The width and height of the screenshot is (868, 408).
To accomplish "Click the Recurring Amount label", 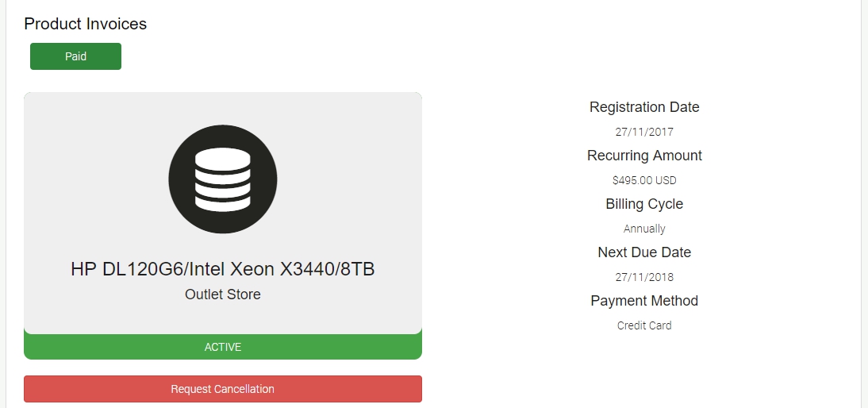I will (644, 156).
